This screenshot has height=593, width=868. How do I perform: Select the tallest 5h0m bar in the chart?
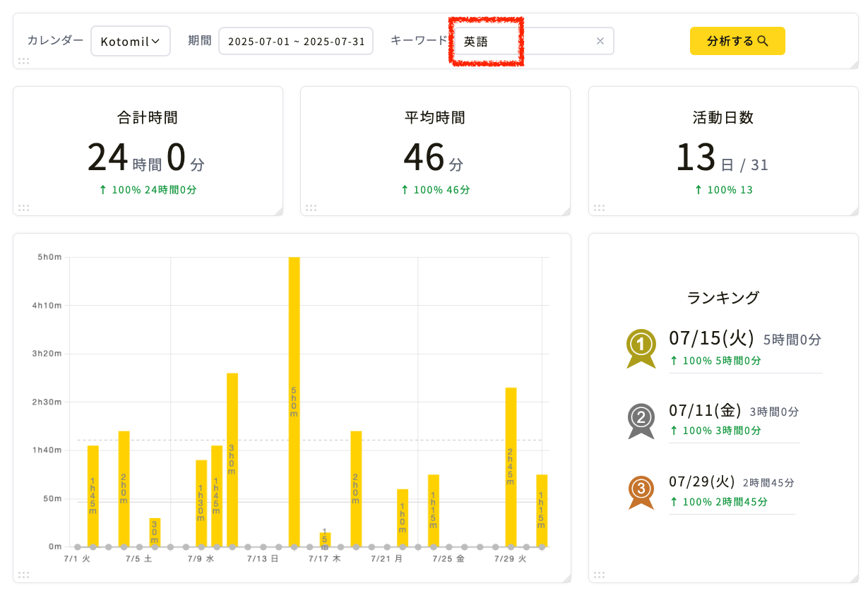click(x=294, y=402)
